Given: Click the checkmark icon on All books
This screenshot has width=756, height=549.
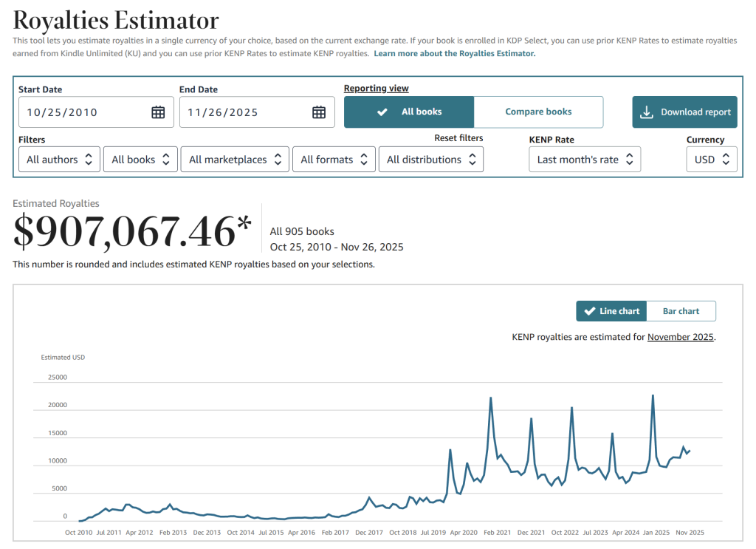Looking at the screenshot, I should click(382, 112).
